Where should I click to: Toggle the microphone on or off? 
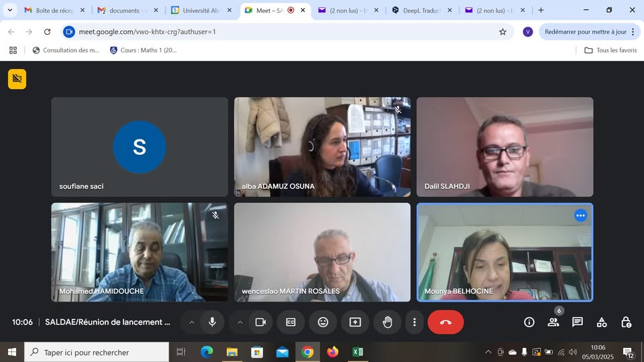pyautogui.click(x=212, y=322)
